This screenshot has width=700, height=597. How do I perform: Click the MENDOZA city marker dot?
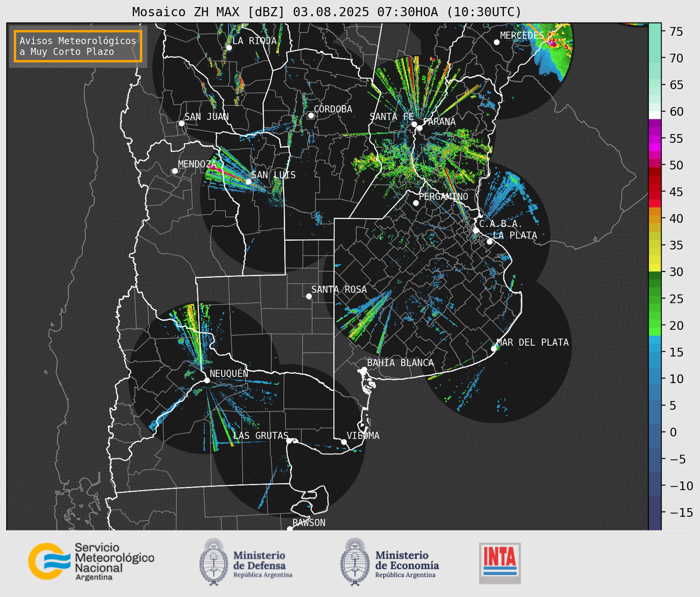coord(175,171)
